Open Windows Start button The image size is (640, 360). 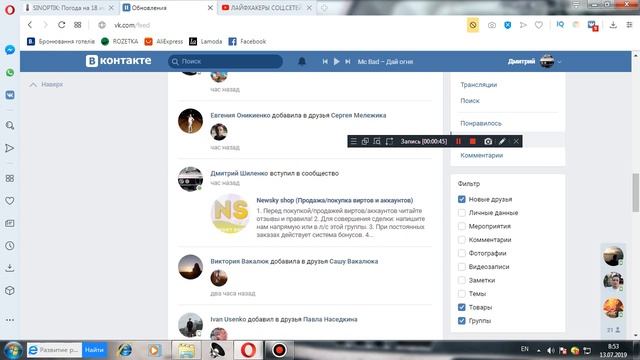coord(13,350)
